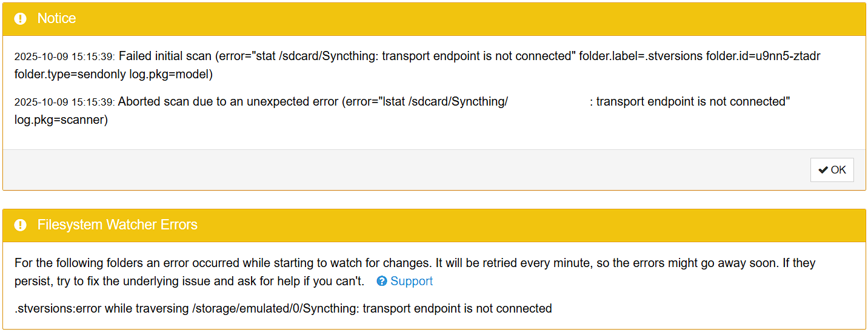Click the ".stversions:error while traversing" text

[102, 308]
